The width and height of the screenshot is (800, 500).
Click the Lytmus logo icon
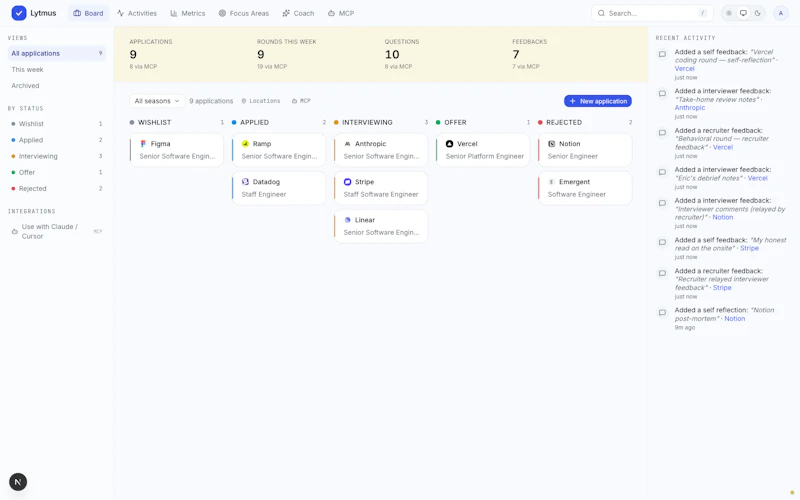tap(19, 13)
